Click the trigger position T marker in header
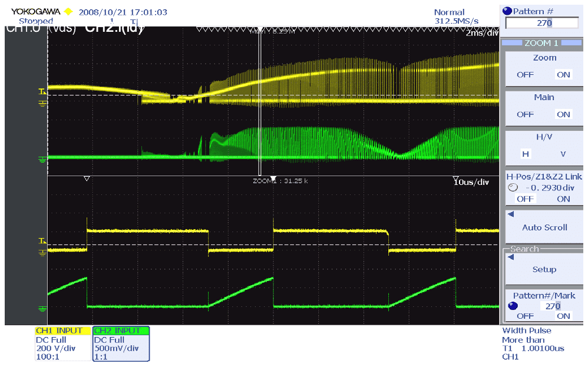The image size is (588, 370). 133,22
